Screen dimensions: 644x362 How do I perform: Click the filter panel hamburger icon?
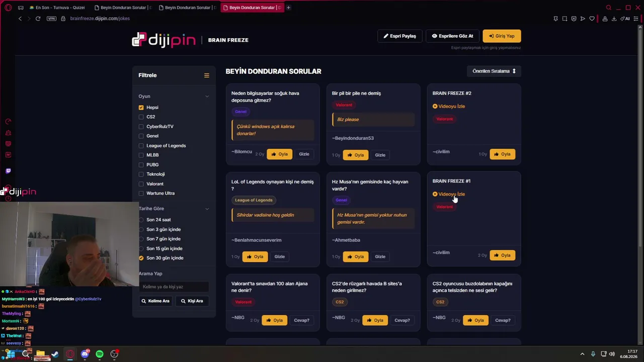pyautogui.click(x=206, y=75)
